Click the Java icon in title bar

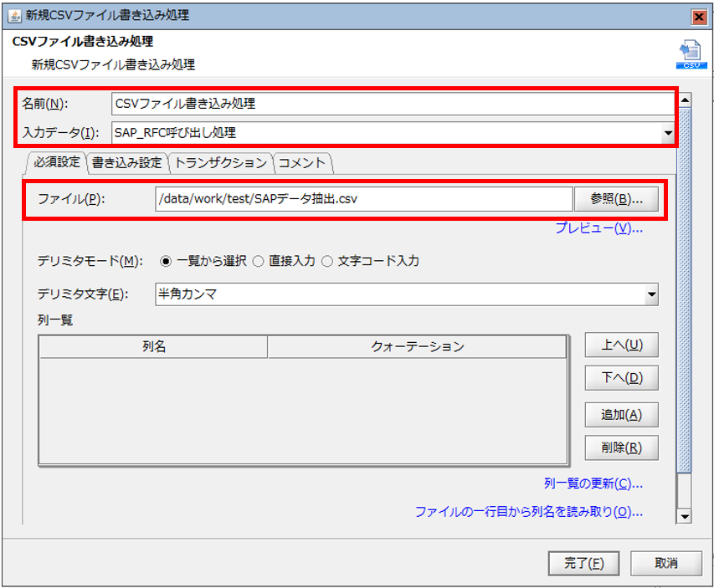click(x=13, y=15)
